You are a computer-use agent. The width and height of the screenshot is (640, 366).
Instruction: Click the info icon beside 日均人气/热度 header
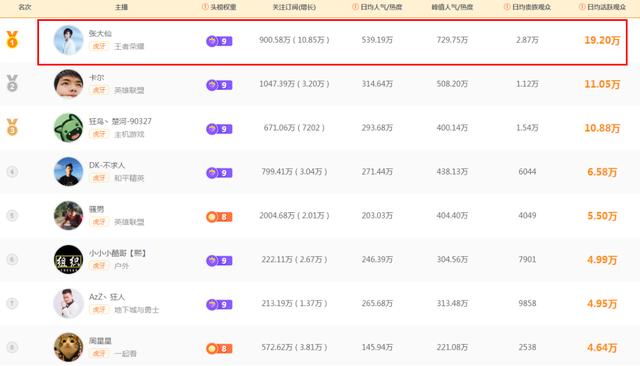click(x=355, y=7)
